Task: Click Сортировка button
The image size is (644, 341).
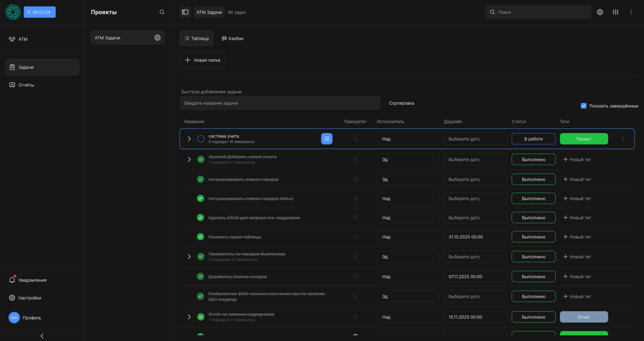Action: click(x=401, y=103)
